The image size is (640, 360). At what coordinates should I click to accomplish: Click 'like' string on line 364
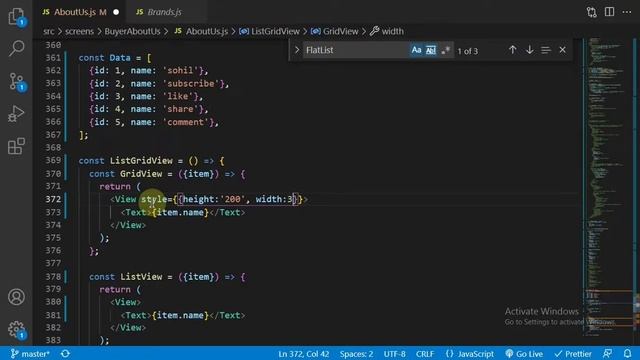(178, 96)
